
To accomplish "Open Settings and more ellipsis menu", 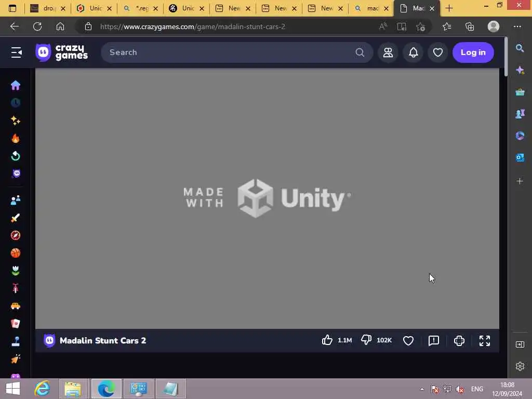I will coord(517,26).
